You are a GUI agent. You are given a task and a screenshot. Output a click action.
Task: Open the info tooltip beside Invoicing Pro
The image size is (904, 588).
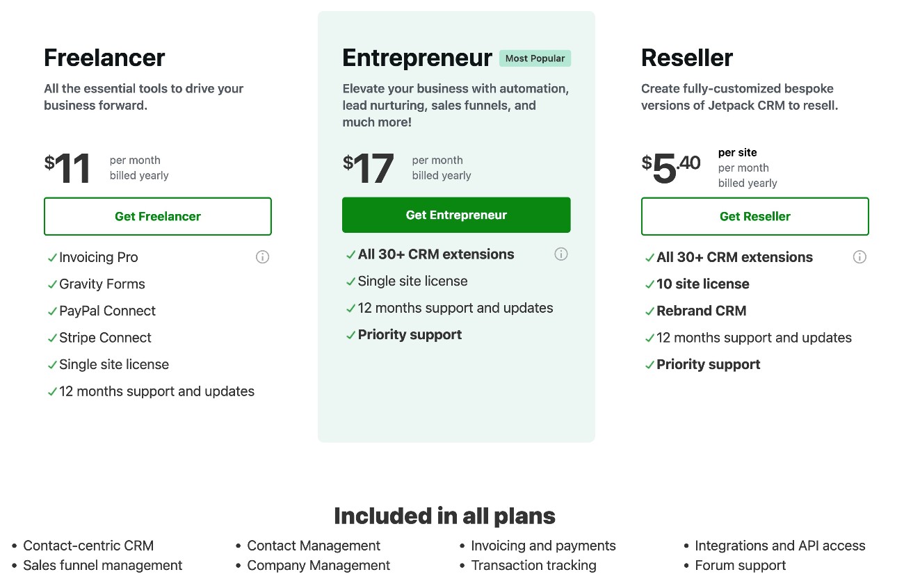pos(262,257)
